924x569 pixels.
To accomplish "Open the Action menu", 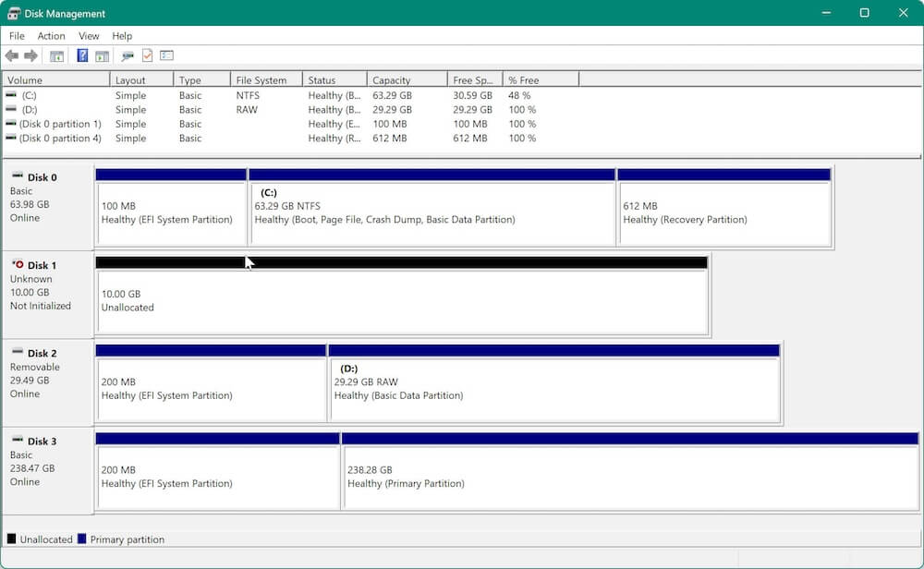I will point(51,36).
